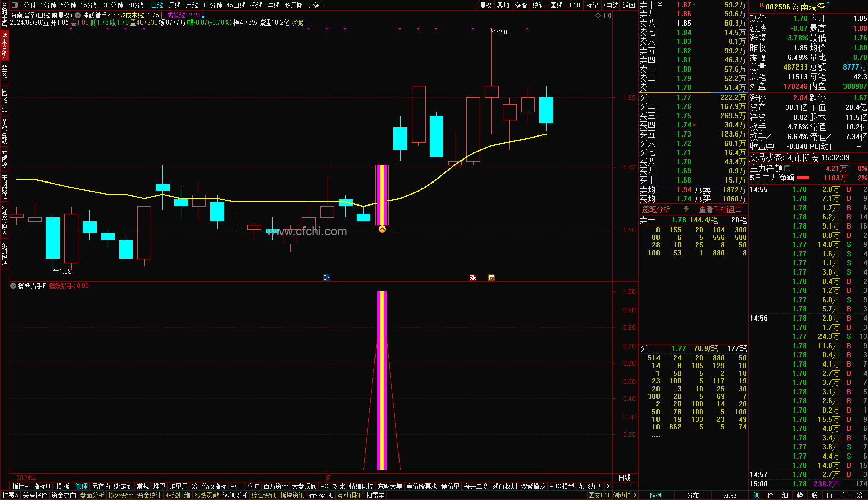This screenshot has height=500, width=868.
Task: Click the 图文F10 link
Action: (599, 495)
